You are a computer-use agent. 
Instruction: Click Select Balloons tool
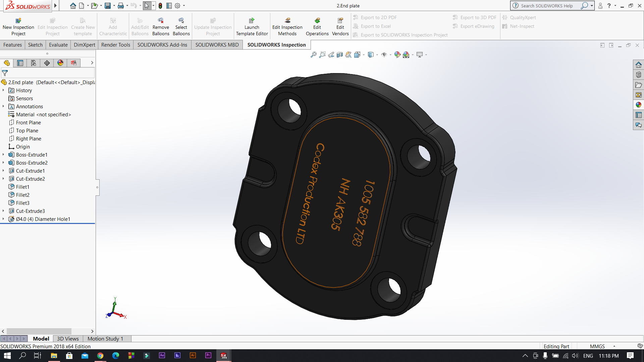point(181,27)
